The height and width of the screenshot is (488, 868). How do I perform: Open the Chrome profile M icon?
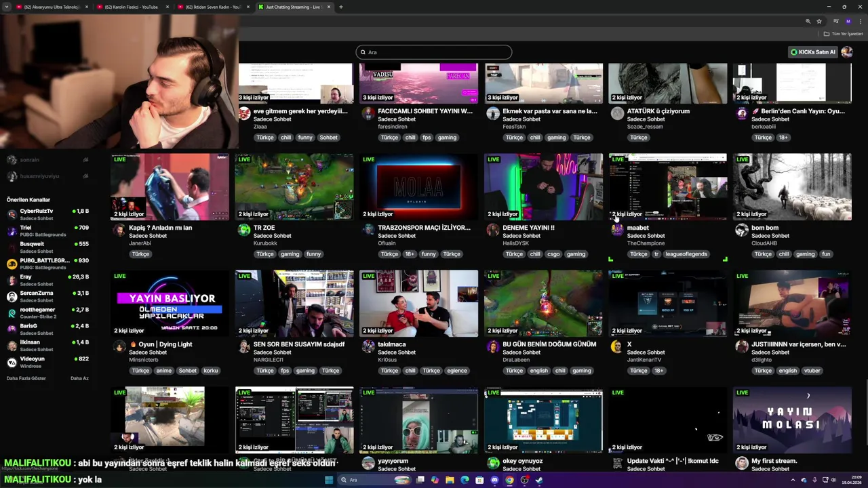click(x=848, y=21)
